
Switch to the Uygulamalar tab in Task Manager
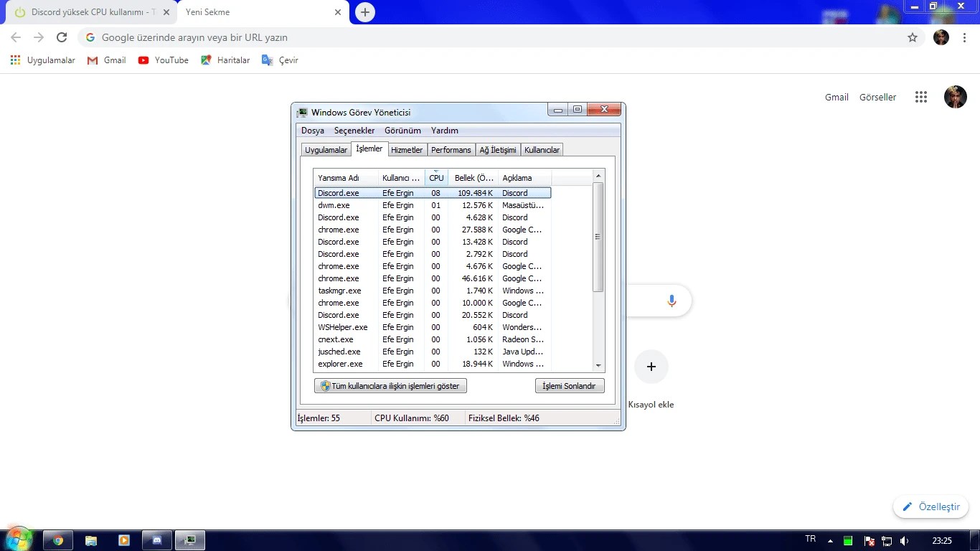[x=326, y=150]
